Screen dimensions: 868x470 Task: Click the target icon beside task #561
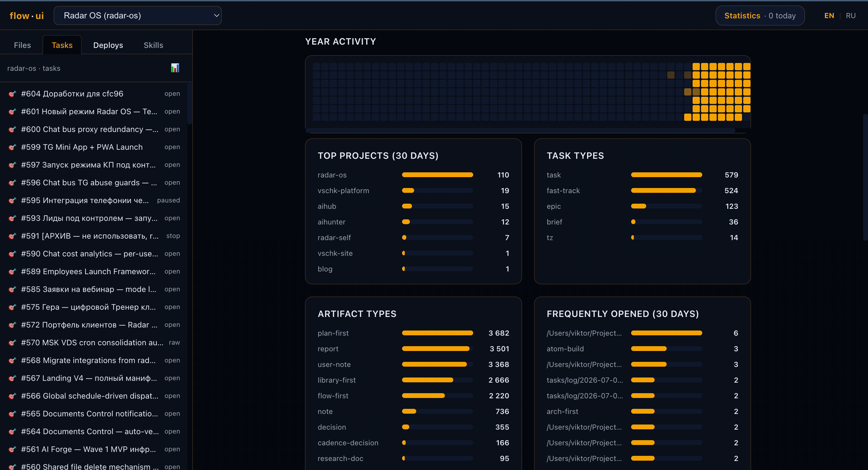coord(12,449)
